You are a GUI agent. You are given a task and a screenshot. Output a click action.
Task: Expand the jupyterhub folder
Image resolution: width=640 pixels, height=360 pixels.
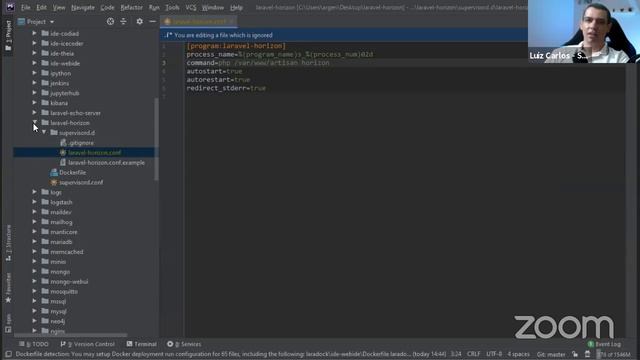(x=34, y=93)
